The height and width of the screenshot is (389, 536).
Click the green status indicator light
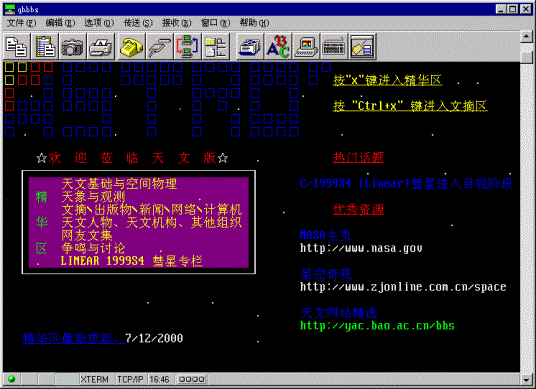[x=11, y=379]
